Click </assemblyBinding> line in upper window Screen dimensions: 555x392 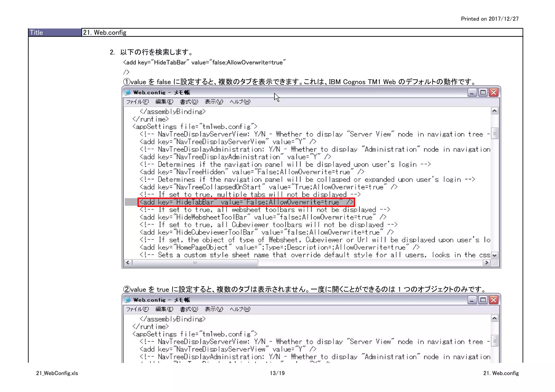[x=173, y=112]
